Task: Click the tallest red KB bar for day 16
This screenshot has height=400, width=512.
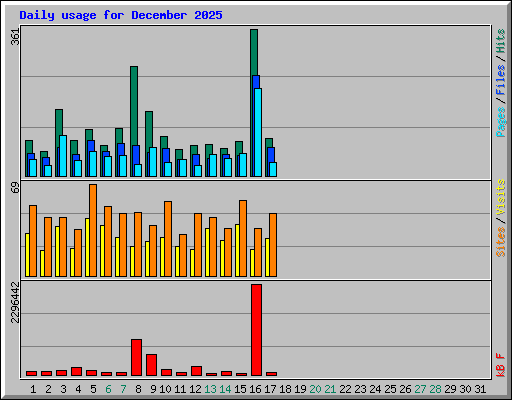Action: (256, 330)
